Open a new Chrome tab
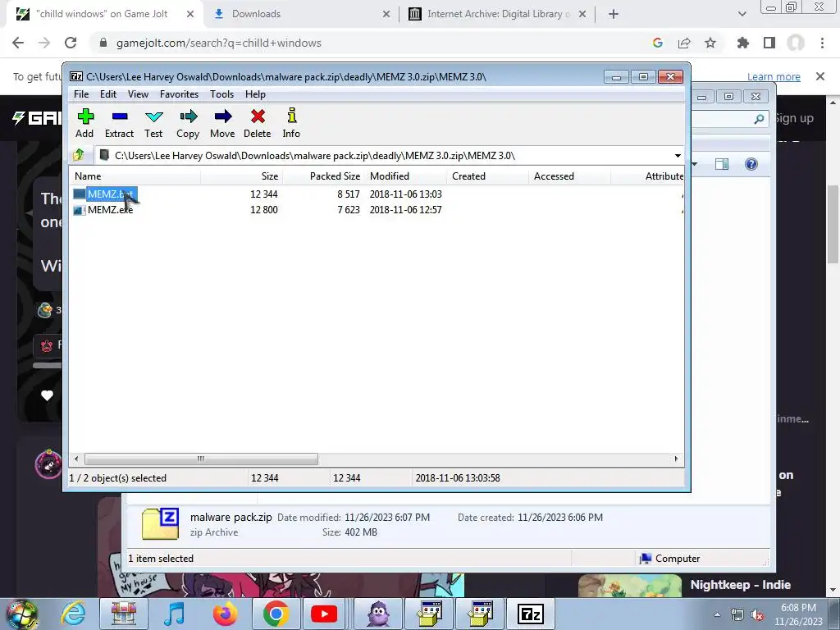840x630 pixels. [x=614, y=14]
